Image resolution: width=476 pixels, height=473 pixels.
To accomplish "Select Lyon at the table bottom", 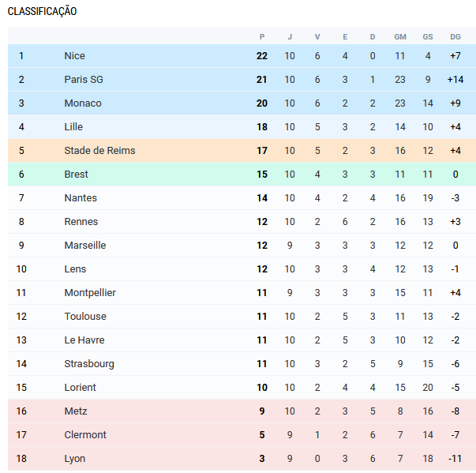I will [x=75, y=459].
